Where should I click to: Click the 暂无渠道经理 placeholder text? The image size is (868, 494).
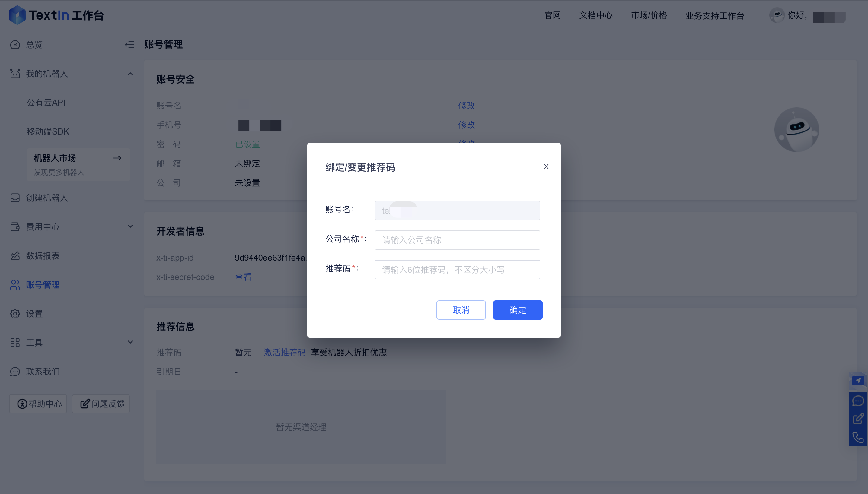301,427
